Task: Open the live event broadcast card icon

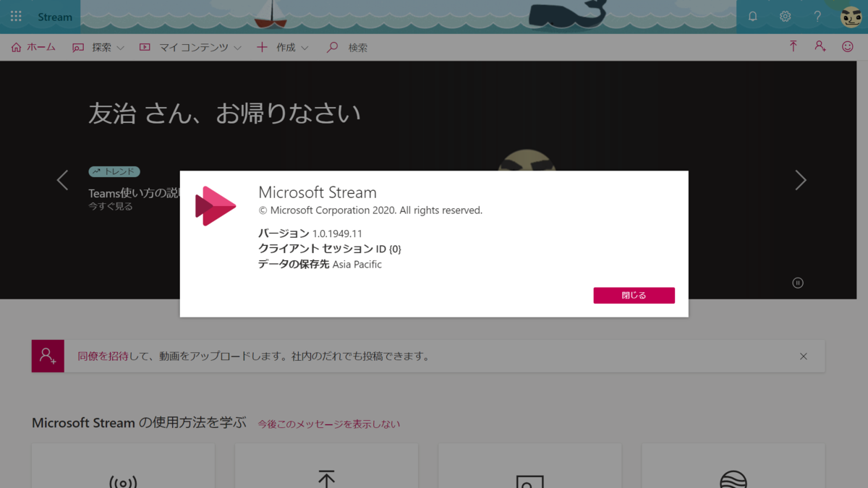Action: point(123,481)
